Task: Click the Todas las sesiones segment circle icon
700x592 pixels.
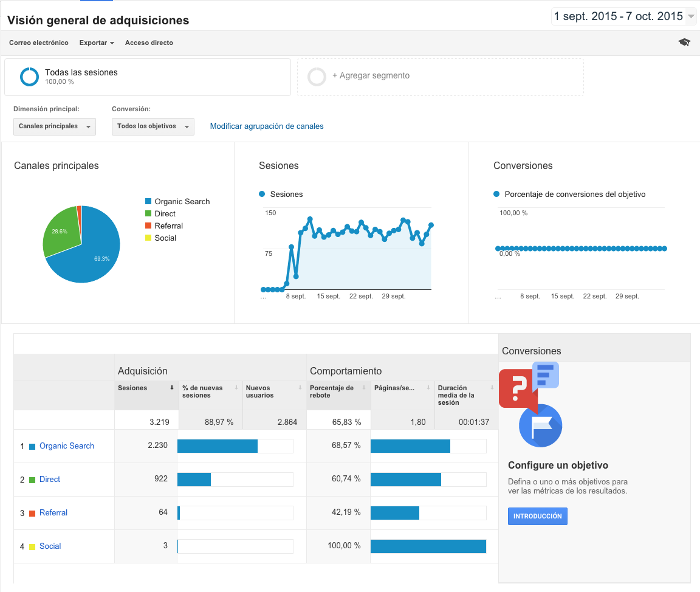Action: (x=29, y=77)
